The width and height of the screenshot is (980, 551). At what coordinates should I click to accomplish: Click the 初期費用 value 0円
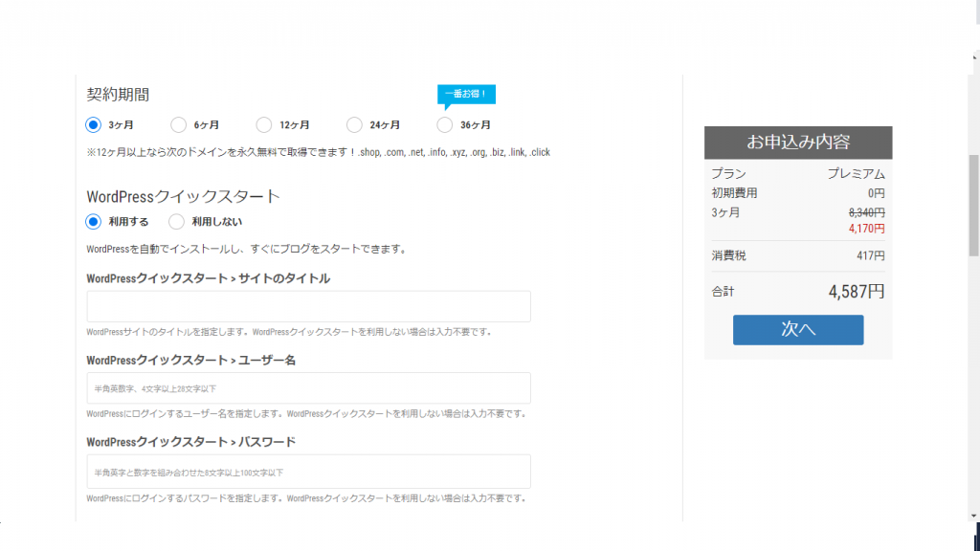coord(877,193)
